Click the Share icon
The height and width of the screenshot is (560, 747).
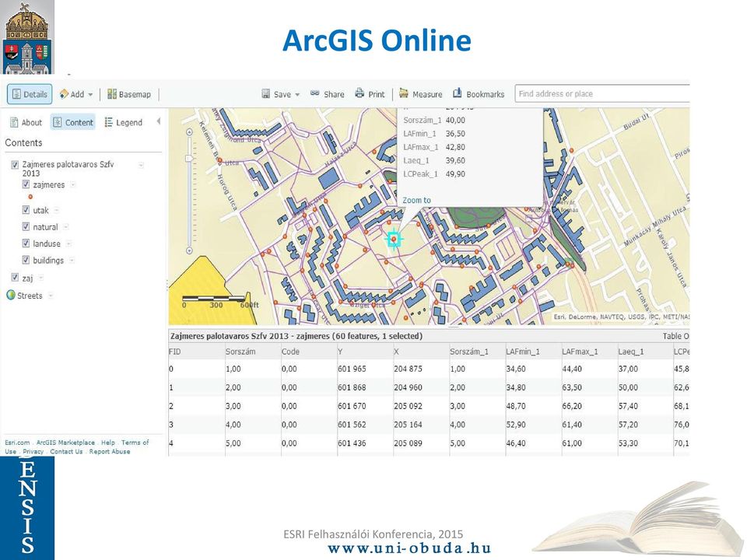tap(315, 93)
